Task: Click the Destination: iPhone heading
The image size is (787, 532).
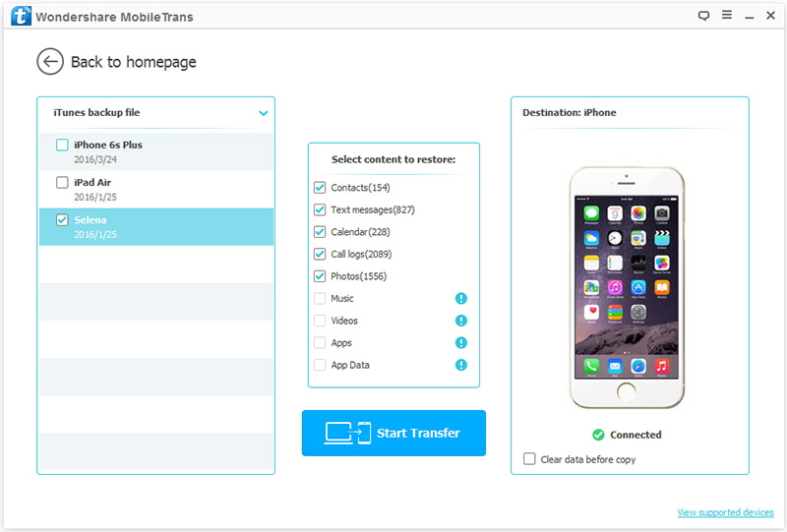Action: point(570,112)
